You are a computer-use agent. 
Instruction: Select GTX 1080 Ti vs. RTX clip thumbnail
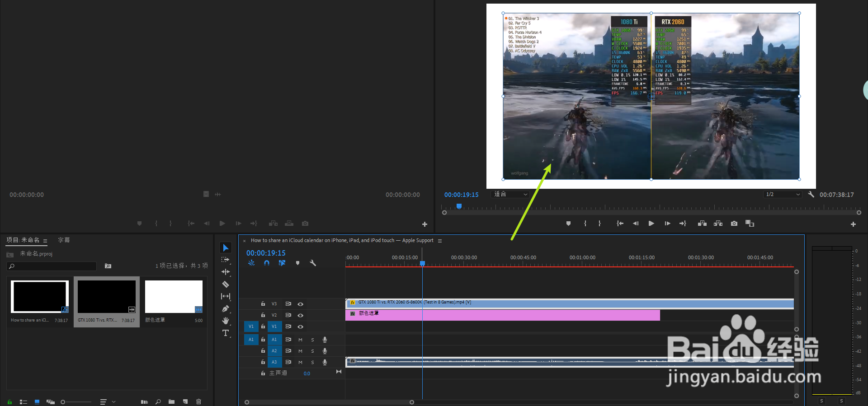107,297
